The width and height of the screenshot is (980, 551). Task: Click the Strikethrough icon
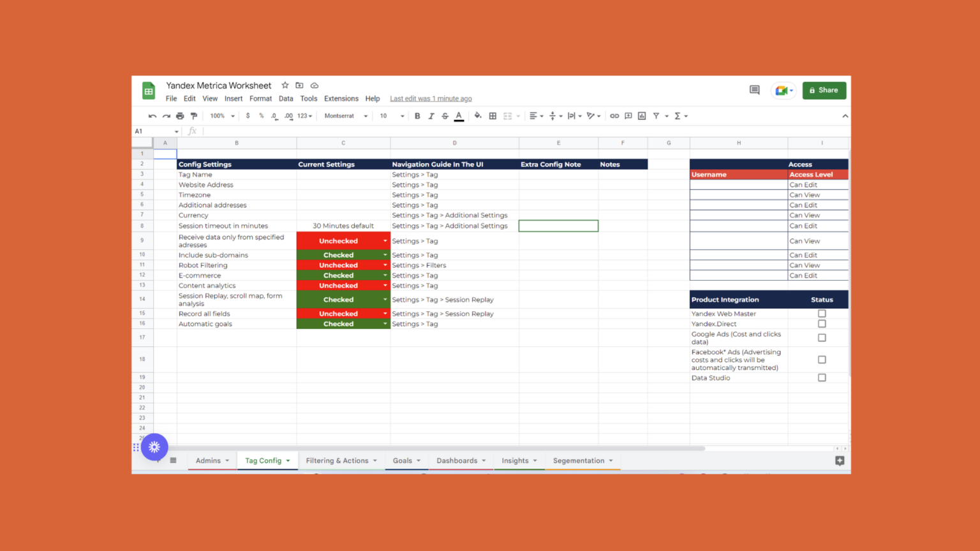(x=445, y=115)
